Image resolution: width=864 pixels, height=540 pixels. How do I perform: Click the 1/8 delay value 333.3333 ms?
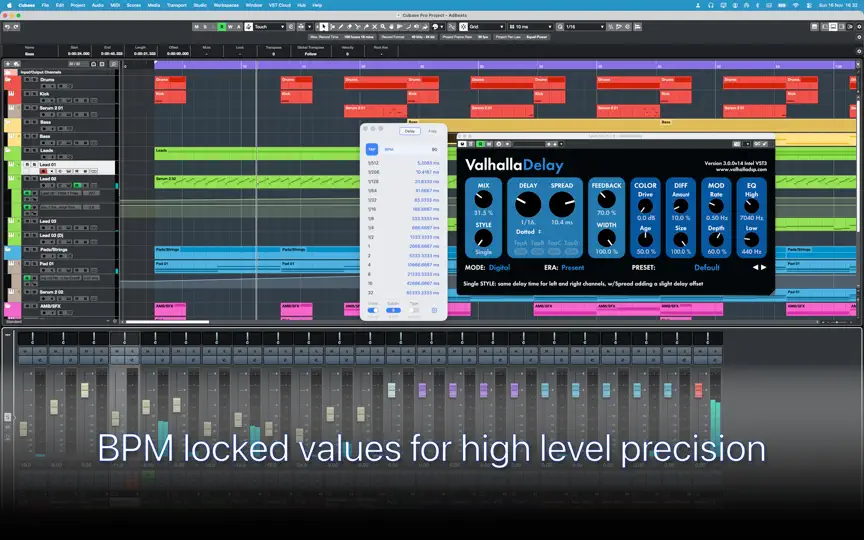[x=424, y=218]
